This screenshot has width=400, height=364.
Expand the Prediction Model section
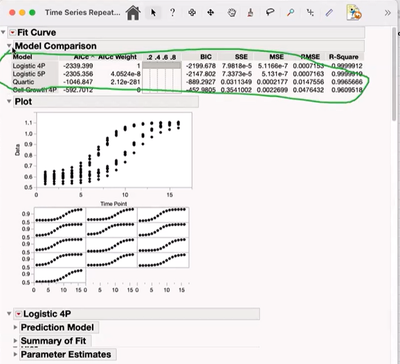[15, 327]
